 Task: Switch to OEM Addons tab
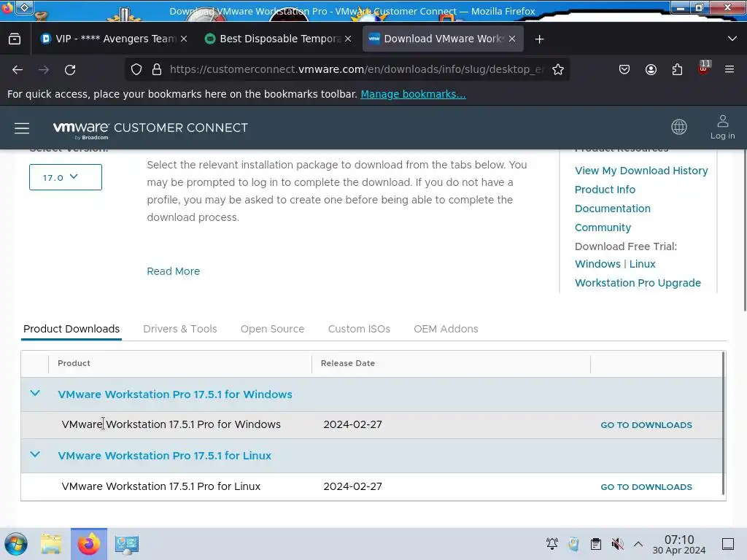[446, 329]
